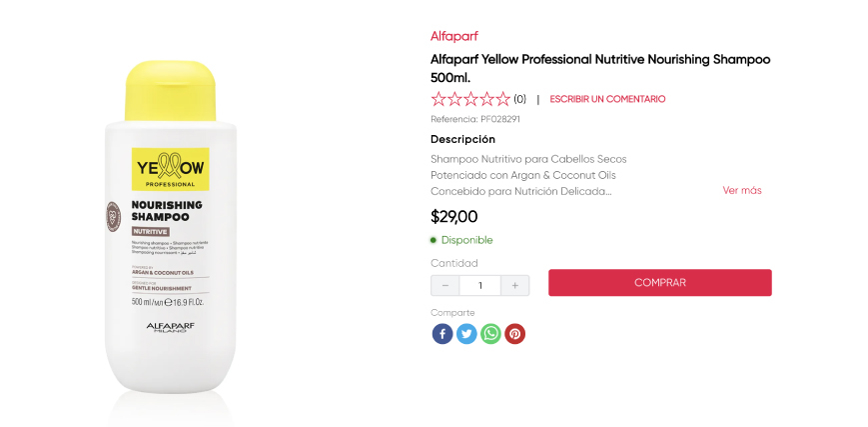Increase quantity with the plus button
Screen dimensions: 868x427
(x=515, y=285)
